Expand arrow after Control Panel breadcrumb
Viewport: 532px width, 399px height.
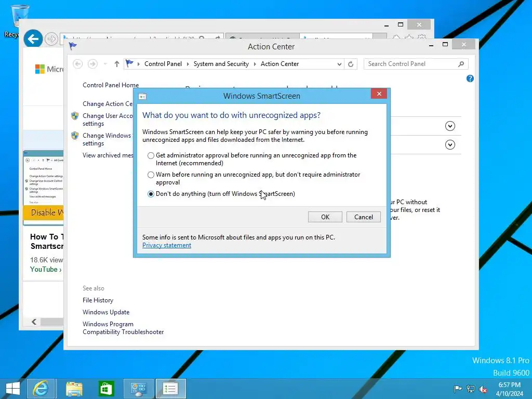pyautogui.click(x=188, y=64)
